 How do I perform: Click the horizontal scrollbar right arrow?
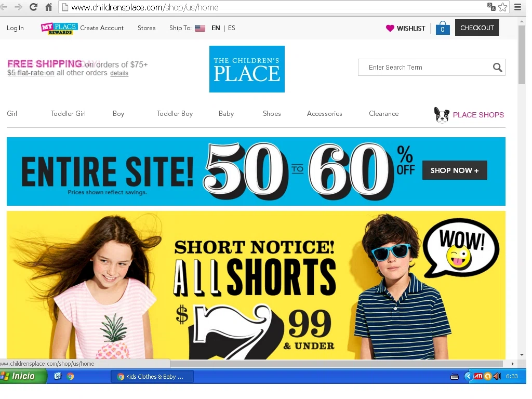pos(512,364)
